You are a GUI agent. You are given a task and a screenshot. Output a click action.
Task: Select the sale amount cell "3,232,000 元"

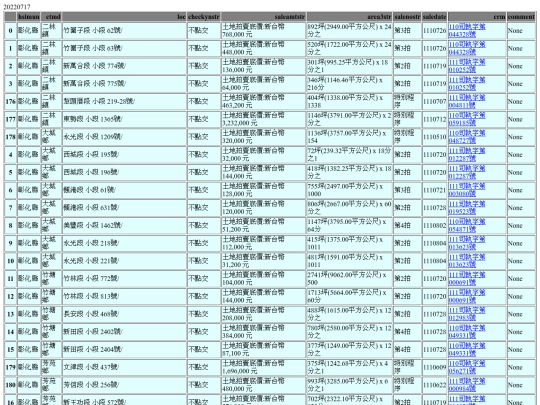click(263, 119)
